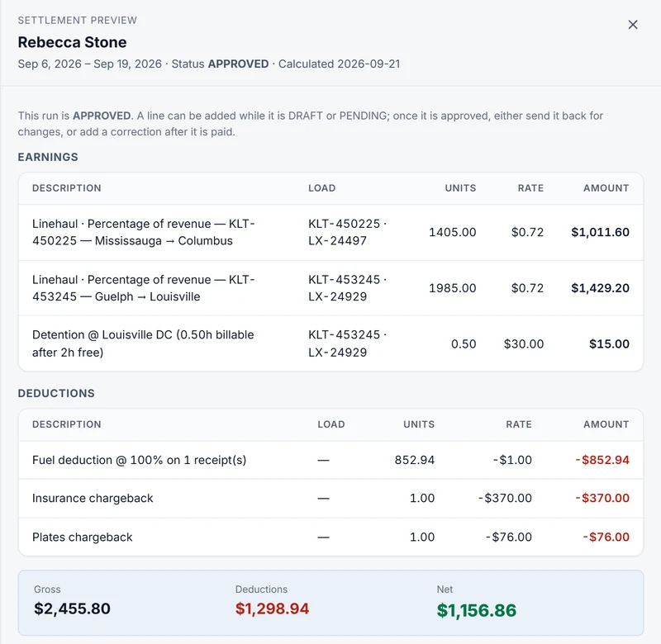Close the settlement preview dialog

[632, 25]
